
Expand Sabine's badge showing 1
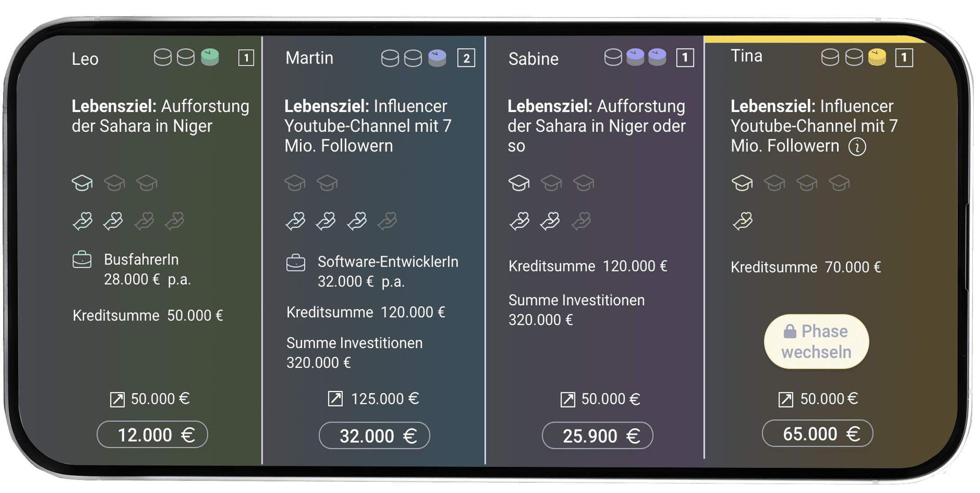(x=683, y=58)
